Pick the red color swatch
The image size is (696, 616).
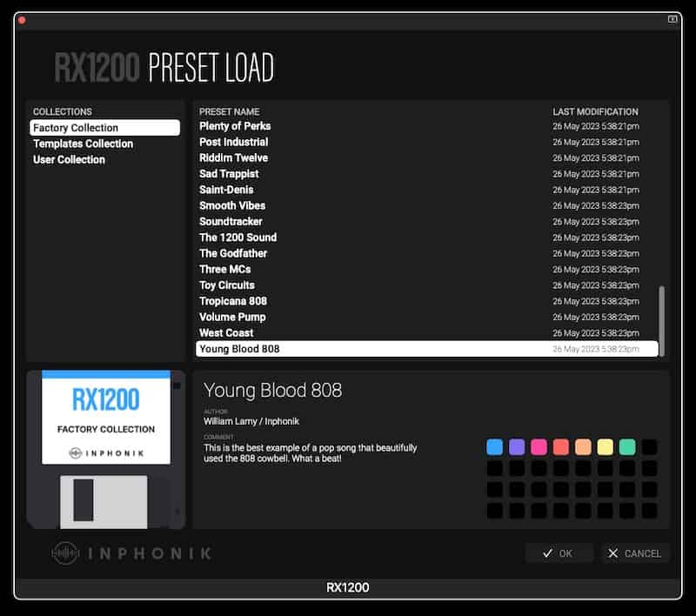(x=561, y=447)
